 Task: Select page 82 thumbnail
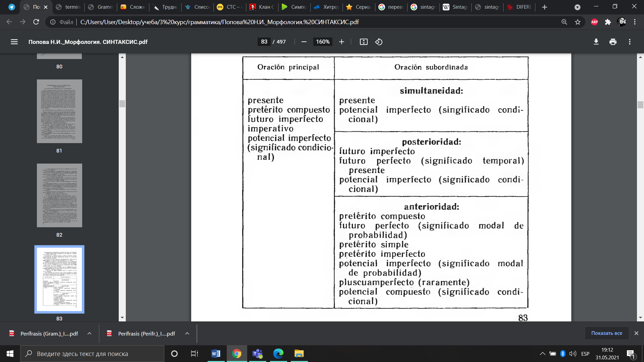click(x=59, y=195)
